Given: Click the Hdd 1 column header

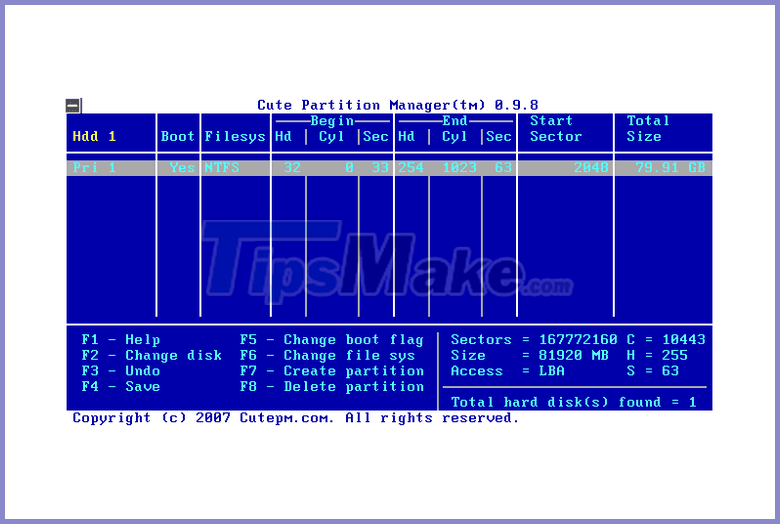Looking at the screenshot, I should point(94,136).
